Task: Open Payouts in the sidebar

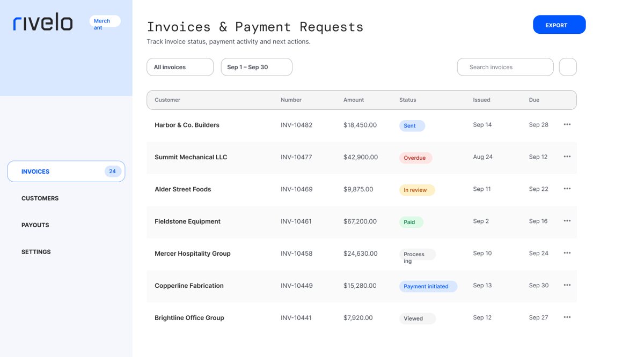Action: pos(35,225)
